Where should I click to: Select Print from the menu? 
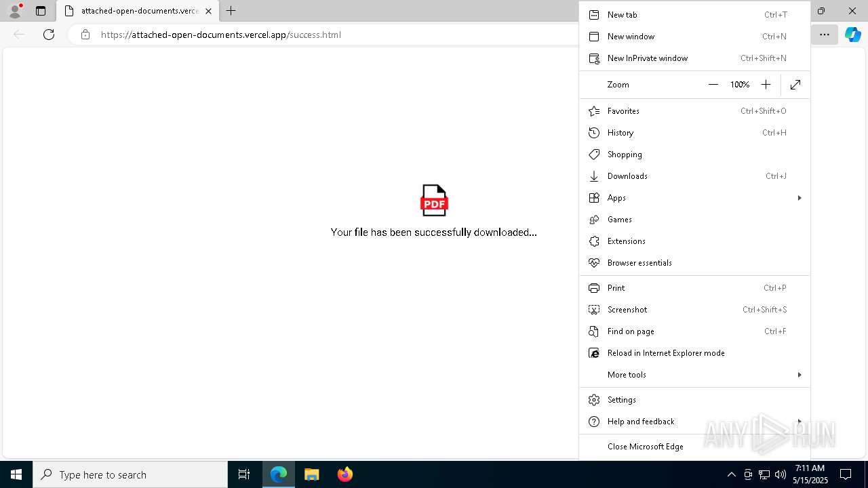tap(694, 288)
